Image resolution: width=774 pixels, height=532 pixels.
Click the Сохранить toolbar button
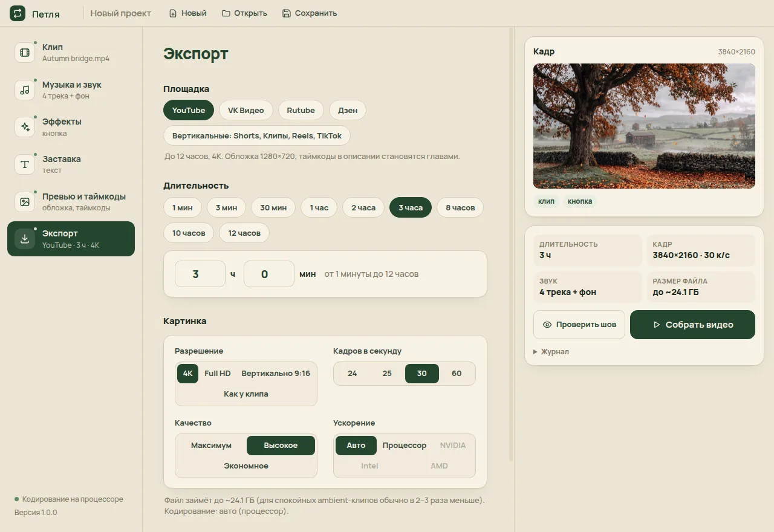[310, 13]
